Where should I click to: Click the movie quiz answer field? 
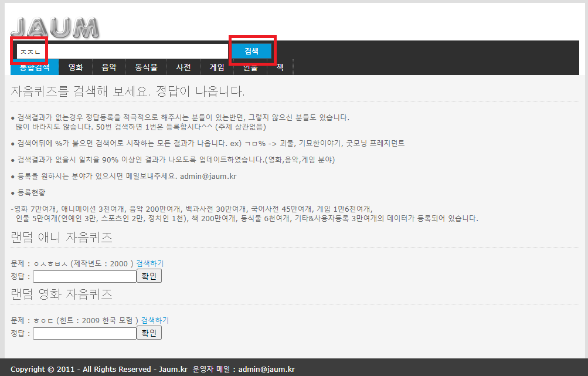(85, 334)
